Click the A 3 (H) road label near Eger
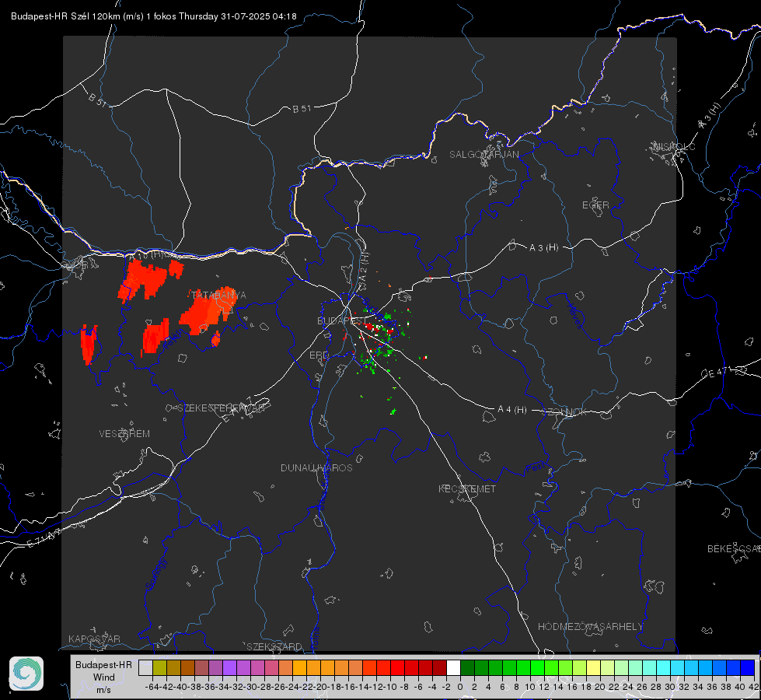Viewport: 761px width, 700px height. (543, 248)
